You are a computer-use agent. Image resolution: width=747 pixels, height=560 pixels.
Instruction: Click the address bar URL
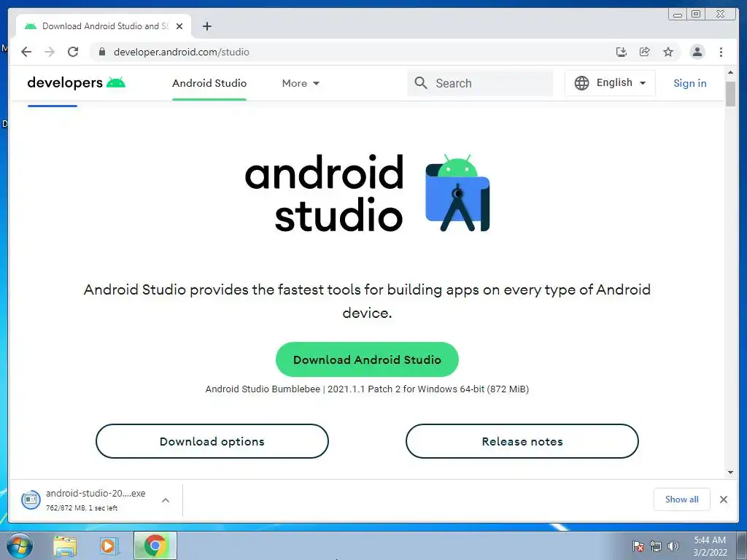181,52
